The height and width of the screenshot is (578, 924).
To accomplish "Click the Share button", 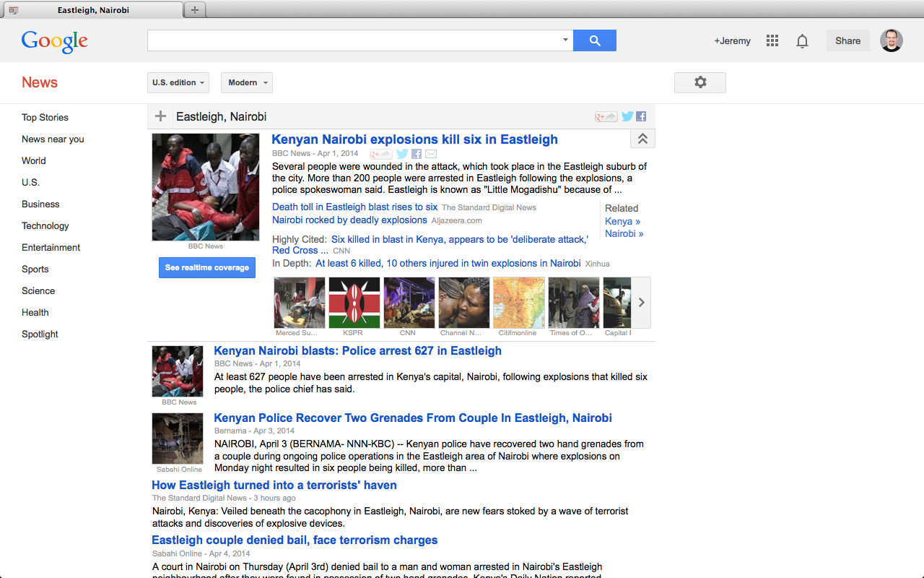I will click(847, 40).
